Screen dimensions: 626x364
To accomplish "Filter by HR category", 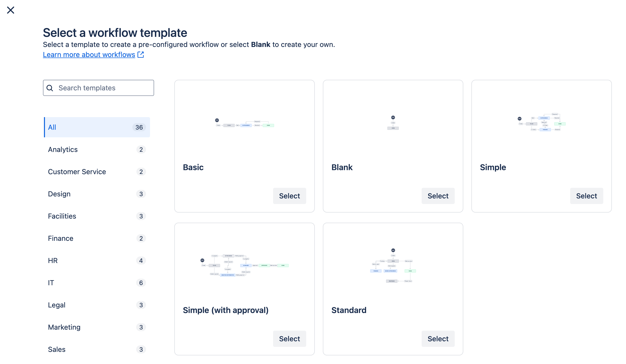I will click(97, 261).
